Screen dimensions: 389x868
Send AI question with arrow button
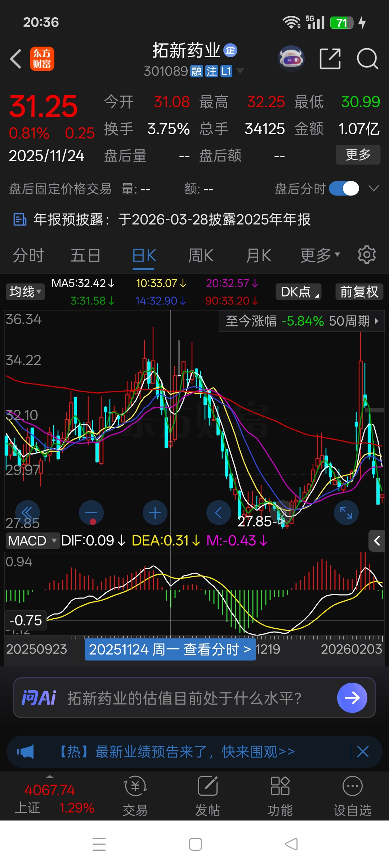[x=352, y=698]
